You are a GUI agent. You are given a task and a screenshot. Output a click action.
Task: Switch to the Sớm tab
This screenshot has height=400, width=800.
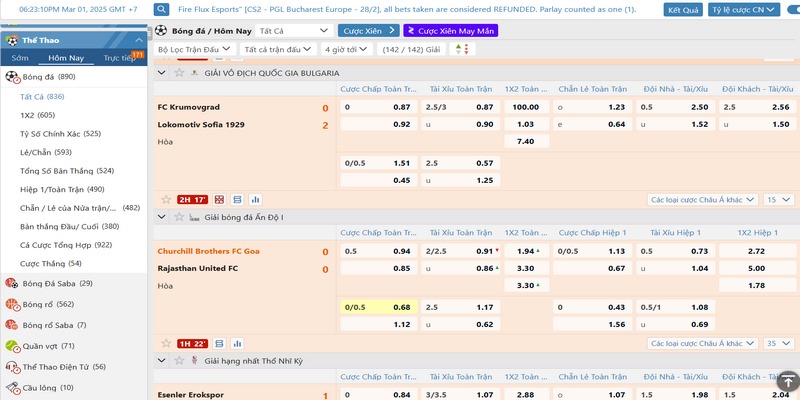click(x=21, y=58)
